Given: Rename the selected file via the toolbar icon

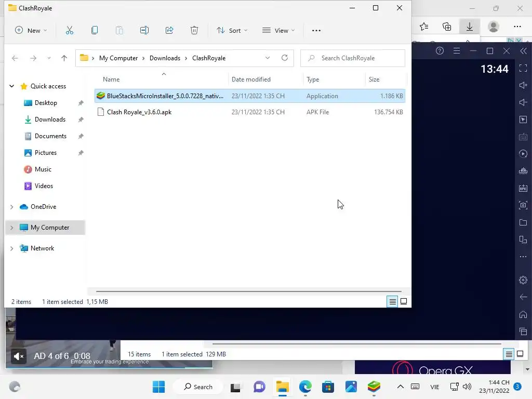Looking at the screenshot, I should coord(144,31).
